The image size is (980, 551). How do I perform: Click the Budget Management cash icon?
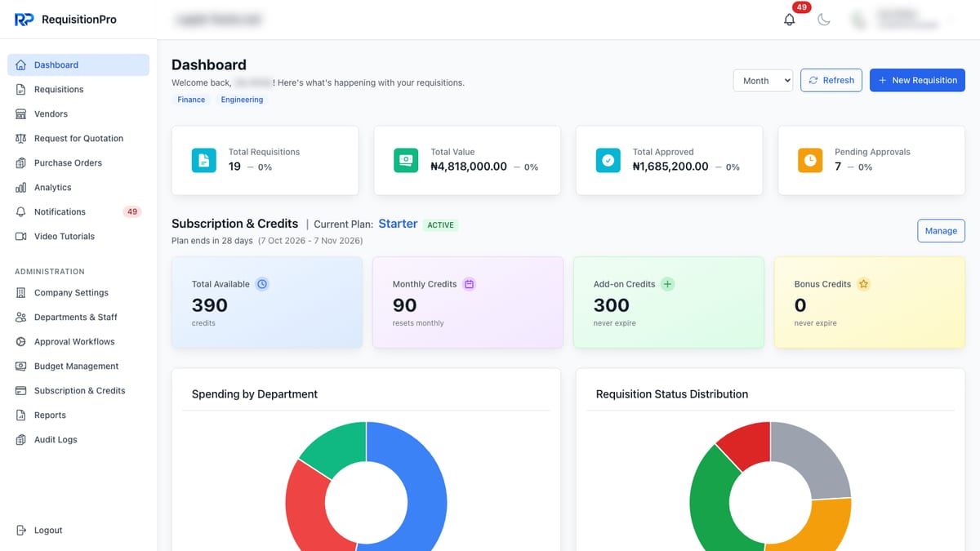pyautogui.click(x=21, y=367)
